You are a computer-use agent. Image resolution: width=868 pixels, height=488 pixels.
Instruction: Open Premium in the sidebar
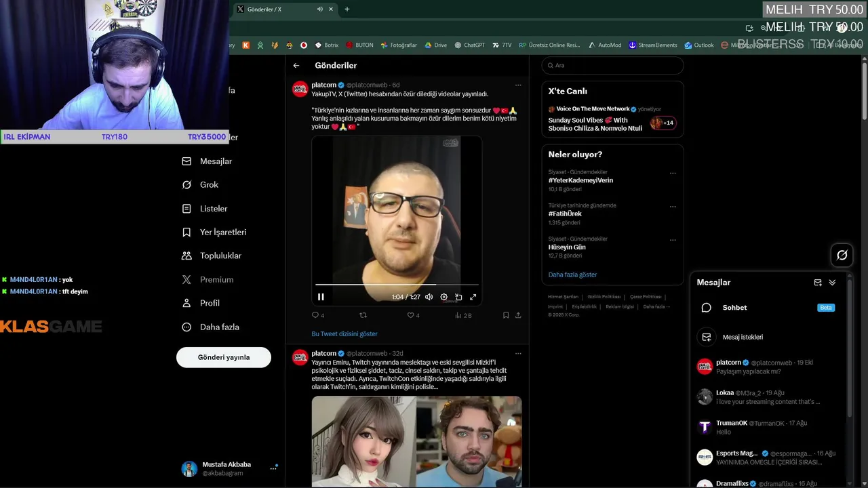coord(208,279)
